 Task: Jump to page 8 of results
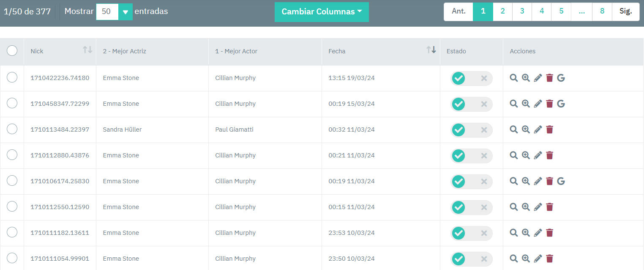click(602, 11)
